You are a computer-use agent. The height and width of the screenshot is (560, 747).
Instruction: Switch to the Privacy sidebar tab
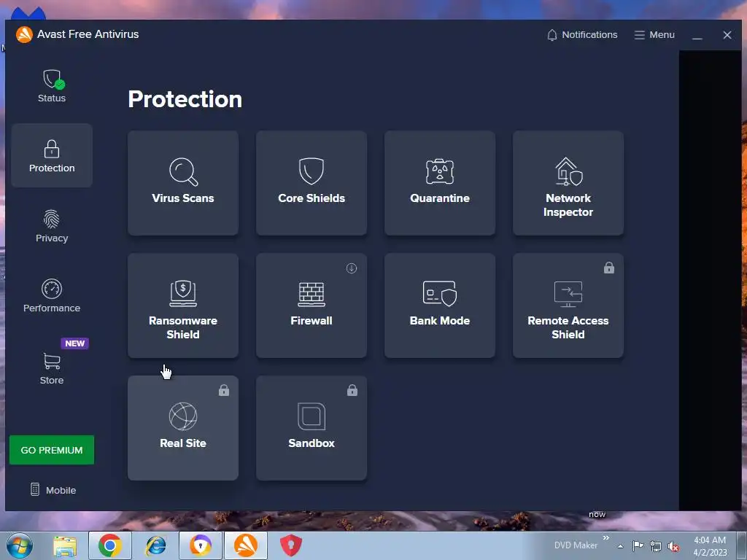point(52,226)
